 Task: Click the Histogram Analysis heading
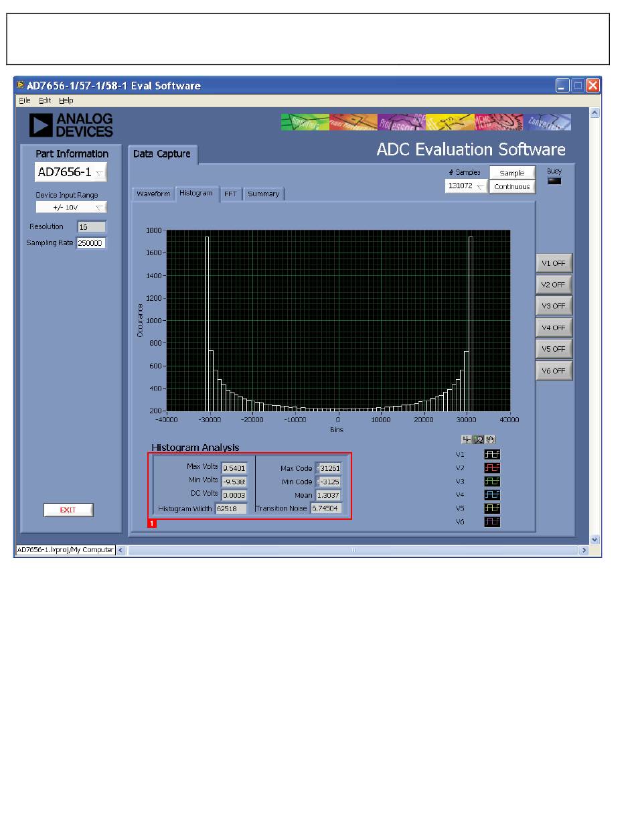195,447
